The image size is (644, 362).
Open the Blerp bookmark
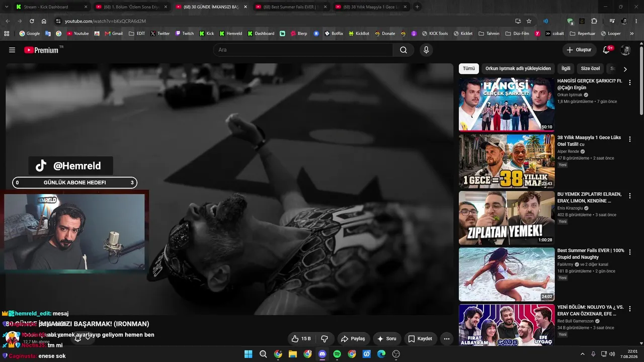298,34
